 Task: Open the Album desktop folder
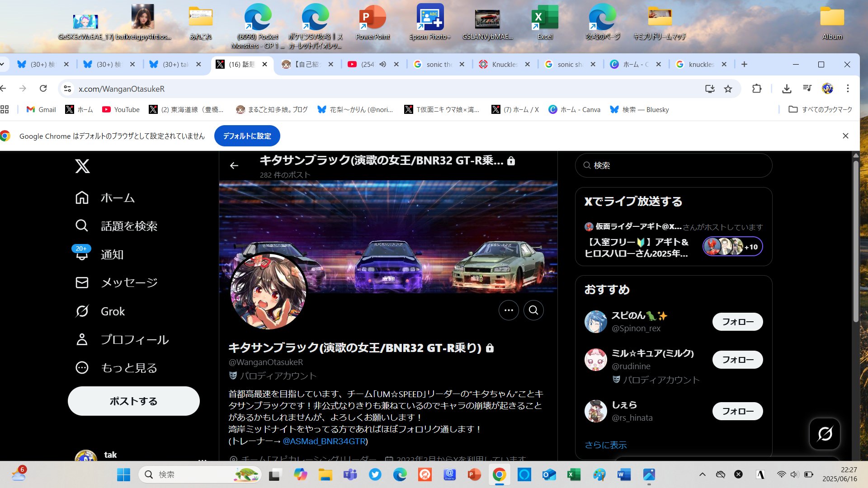tap(832, 23)
